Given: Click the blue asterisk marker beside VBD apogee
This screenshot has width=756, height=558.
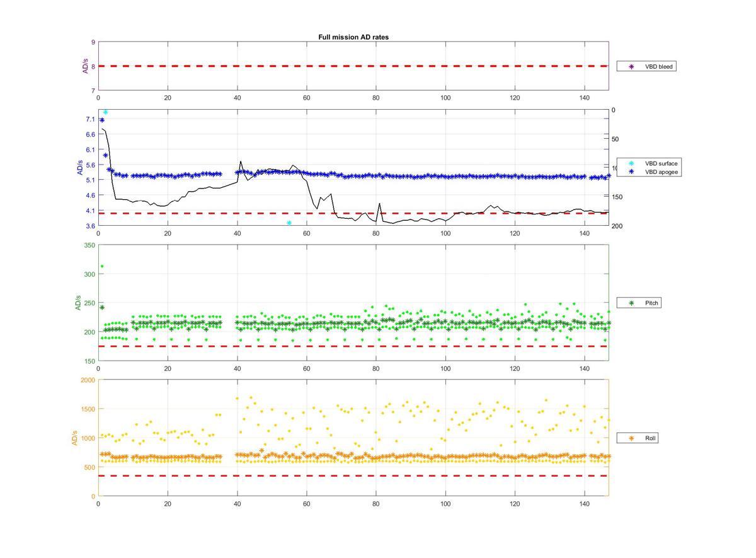Looking at the screenshot, I should click(x=631, y=171).
